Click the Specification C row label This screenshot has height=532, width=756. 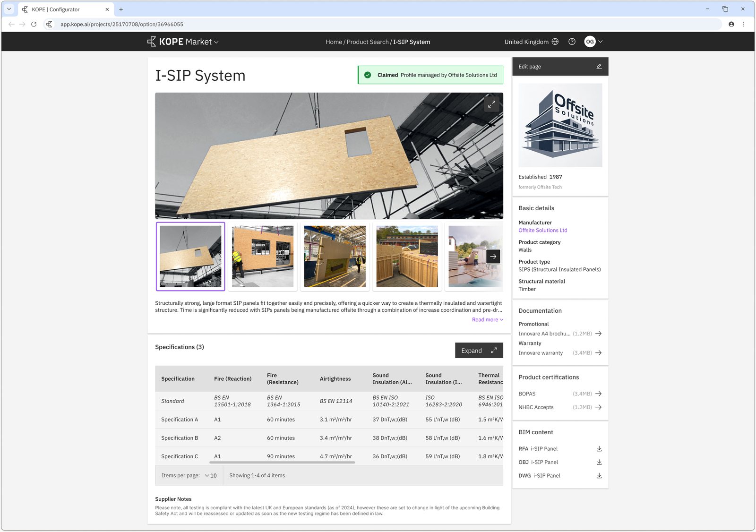[x=180, y=456]
